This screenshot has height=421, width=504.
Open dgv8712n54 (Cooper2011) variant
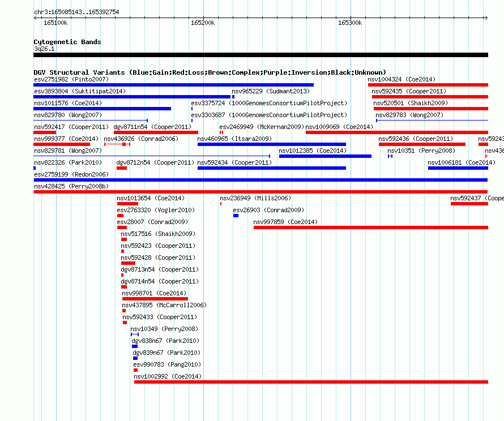155,162
